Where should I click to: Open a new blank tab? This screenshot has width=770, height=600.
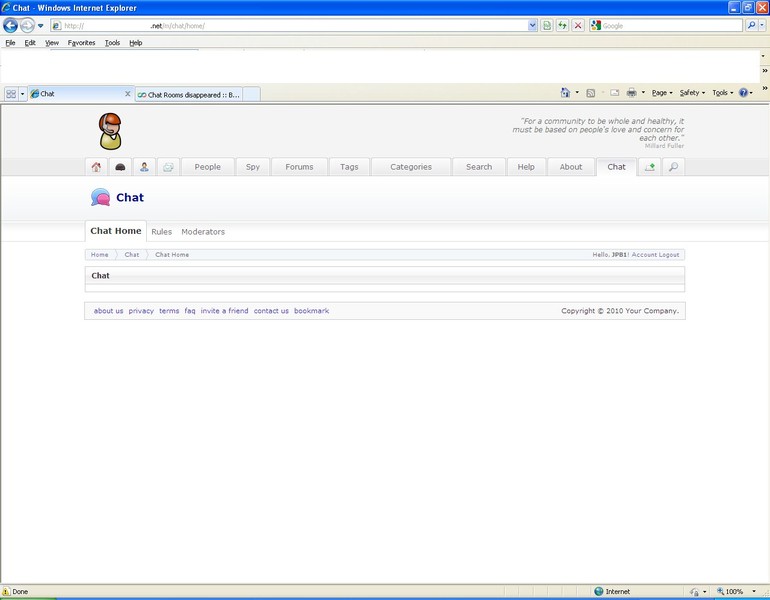pos(251,94)
